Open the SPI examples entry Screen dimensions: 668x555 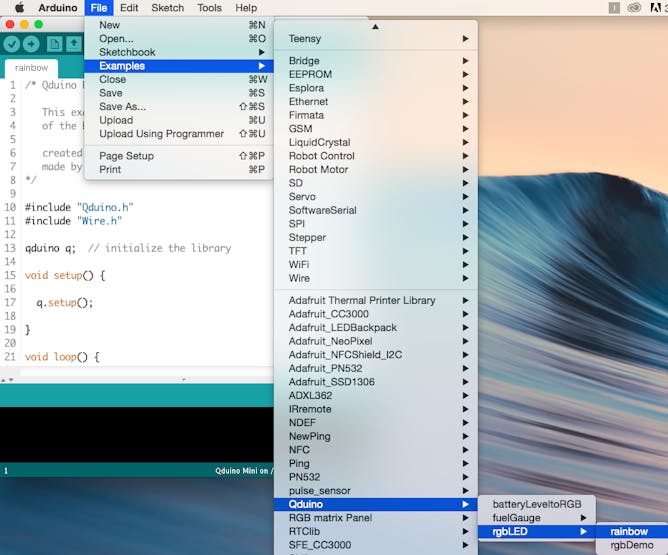pyautogui.click(x=376, y=224)
